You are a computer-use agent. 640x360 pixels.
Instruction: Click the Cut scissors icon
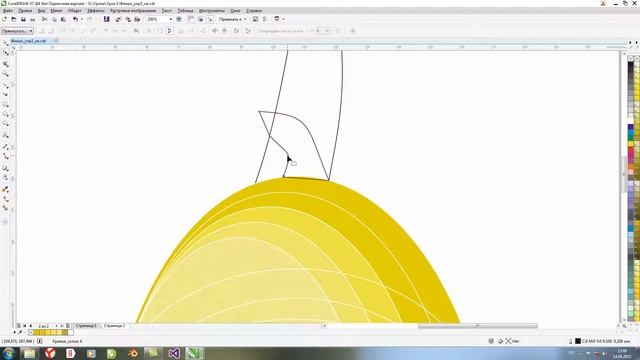(44, 19)
